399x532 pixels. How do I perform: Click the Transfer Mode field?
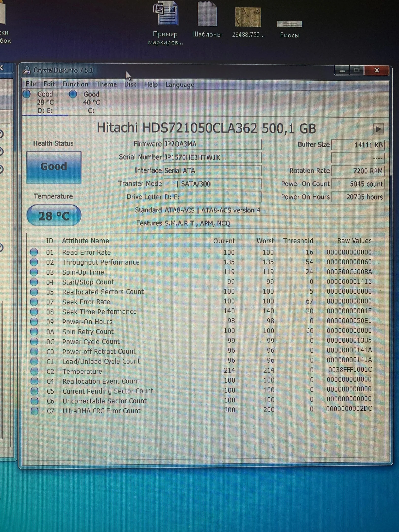click(x=212, y=184)
